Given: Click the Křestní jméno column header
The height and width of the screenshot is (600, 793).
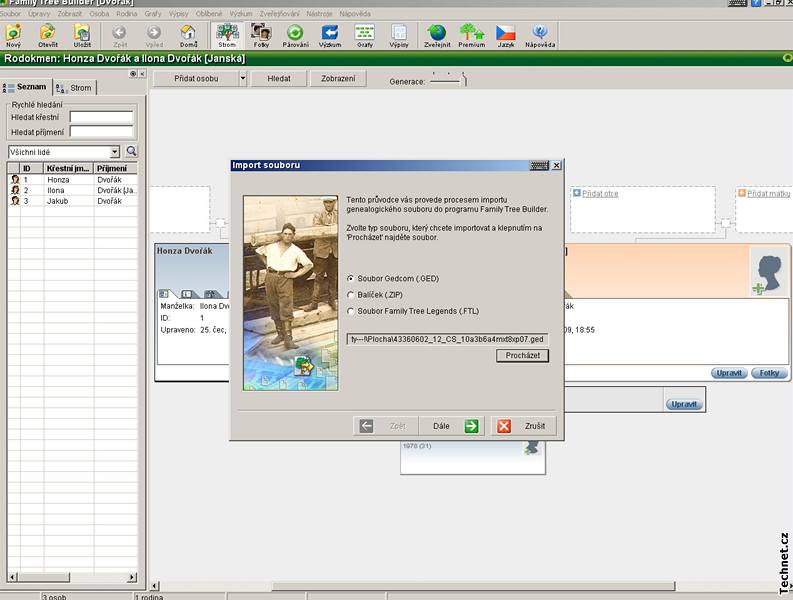Looking at the screenshot, I should point(68,168).
